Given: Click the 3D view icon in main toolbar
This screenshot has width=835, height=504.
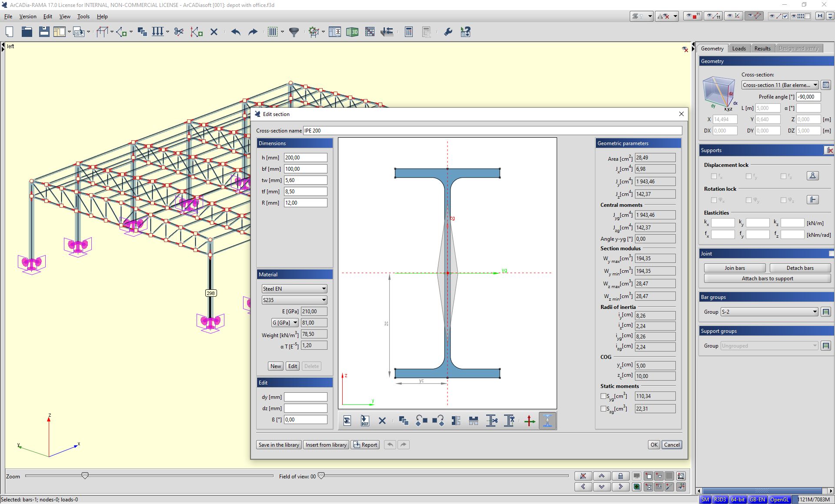Looking at the screenshot, I should pyautogui.click(x=352, y=32).
